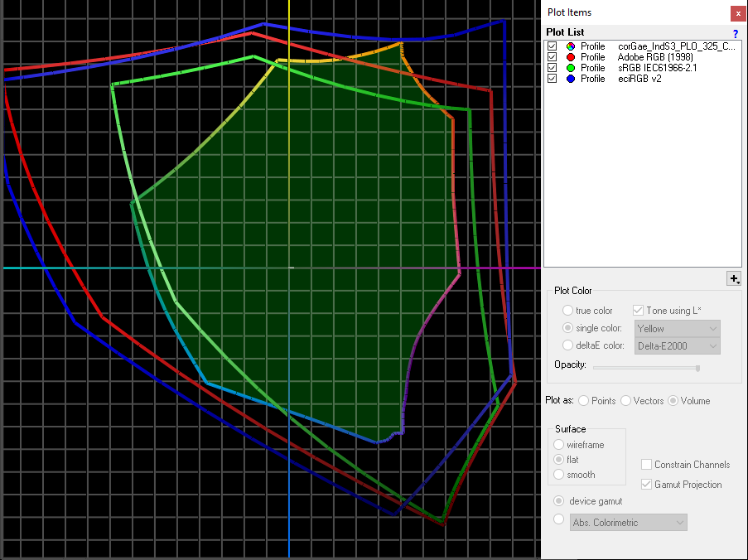This screenshot has width=748, height=560.
Task: Click the green circle icon for sRGB IEC61966-2.1
Action: (571, 68)
